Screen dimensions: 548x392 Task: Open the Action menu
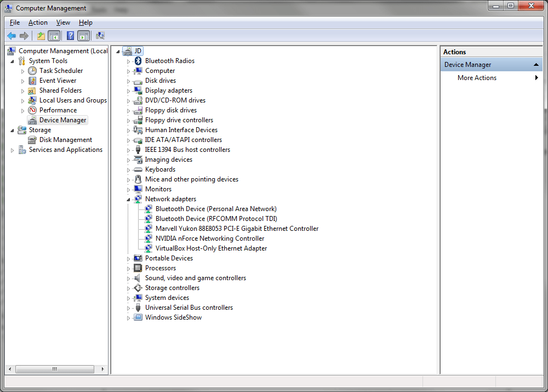(38, 22)
